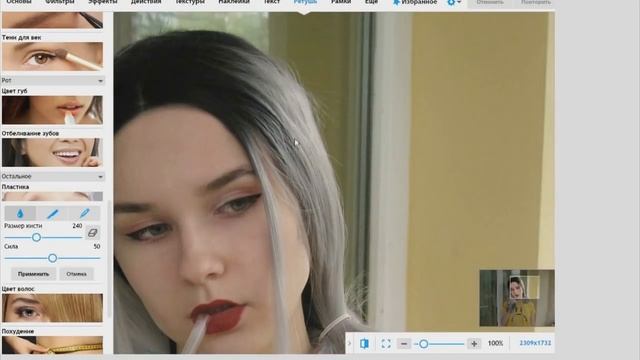This screenshot has height=360, width=640.
Task: Click the Применить button
Action: (x=33, y=274)
